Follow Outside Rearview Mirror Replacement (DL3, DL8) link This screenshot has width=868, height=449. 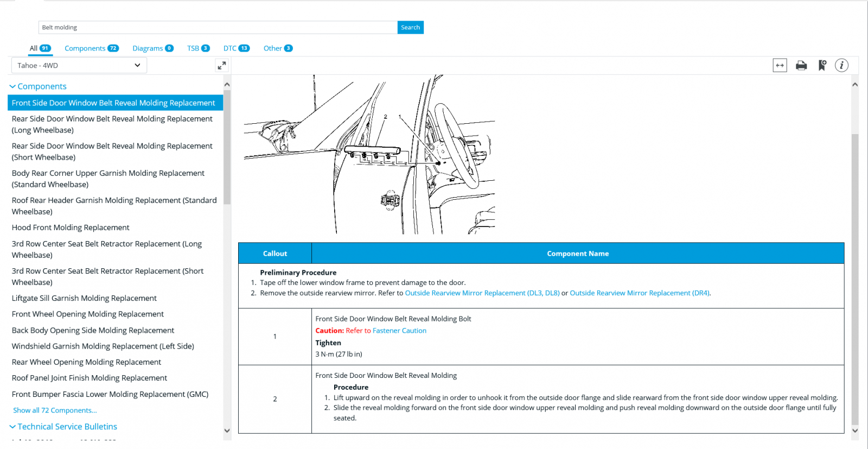click(x=482, y=293)
